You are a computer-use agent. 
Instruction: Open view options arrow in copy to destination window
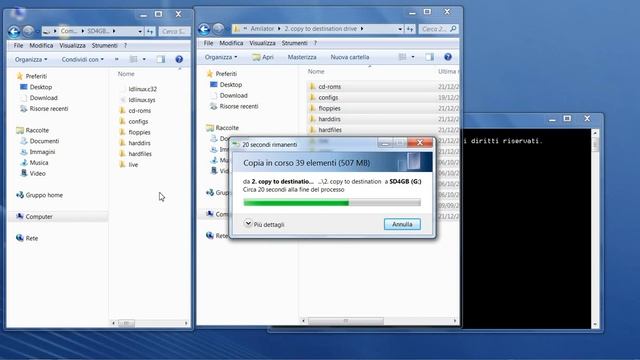(x=413, y=57)
